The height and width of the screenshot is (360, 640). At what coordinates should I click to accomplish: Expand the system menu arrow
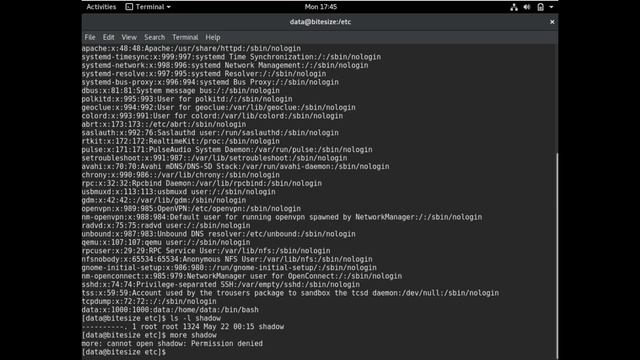point(551,7)
